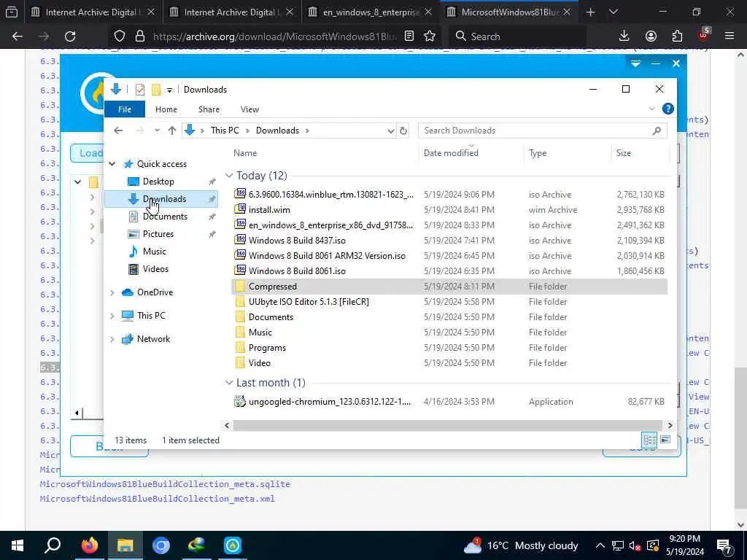This screenshot has width=747, height=560.
Task: Sort by the Size column header
Action: [x=624, y=153]
